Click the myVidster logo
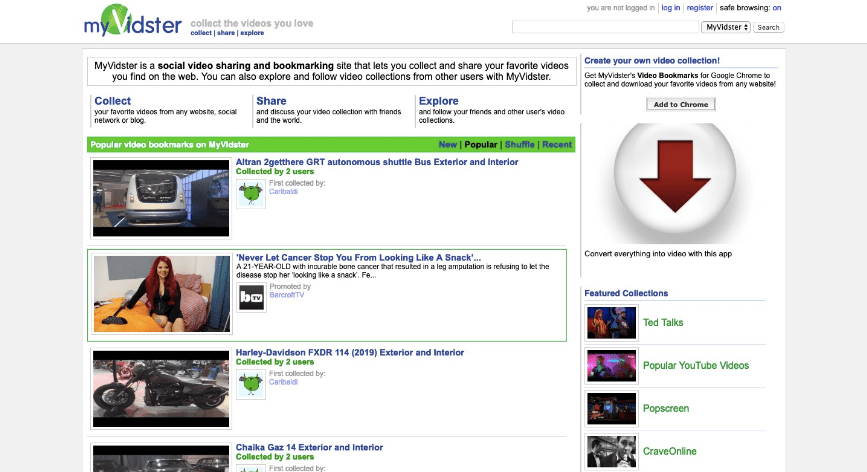This screenshot has width=867, height=472. [133, 21]
